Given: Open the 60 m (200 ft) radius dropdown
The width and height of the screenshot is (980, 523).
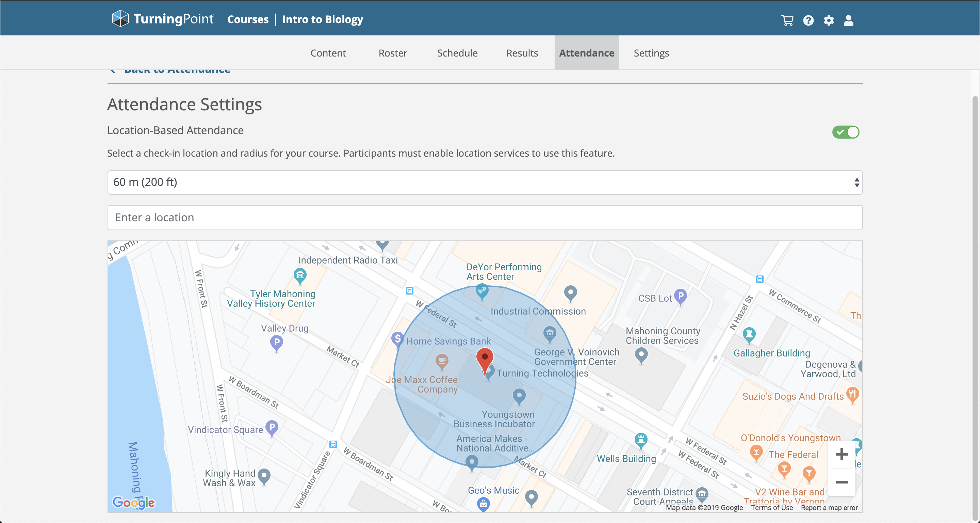Looking at the screenshot, I should [485, 182].
